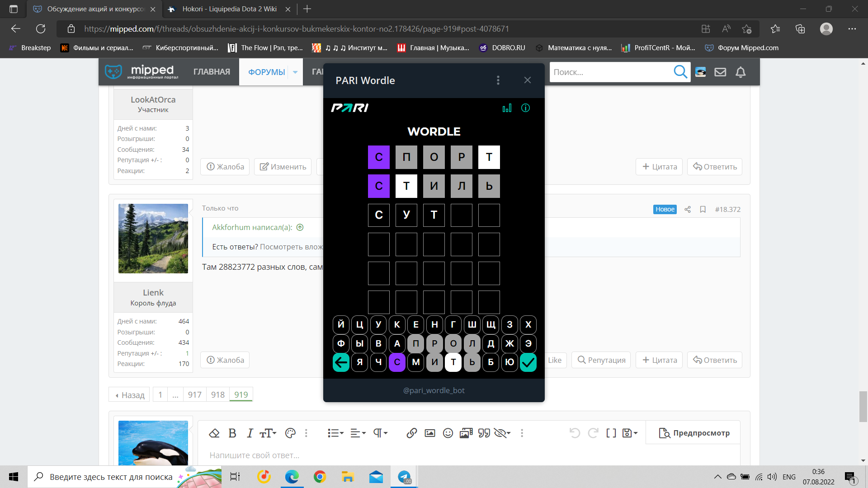The width and height of the screenshot is (868, 488).
Task: Go back with the Назад pagination button
Action: click(130, 394)
